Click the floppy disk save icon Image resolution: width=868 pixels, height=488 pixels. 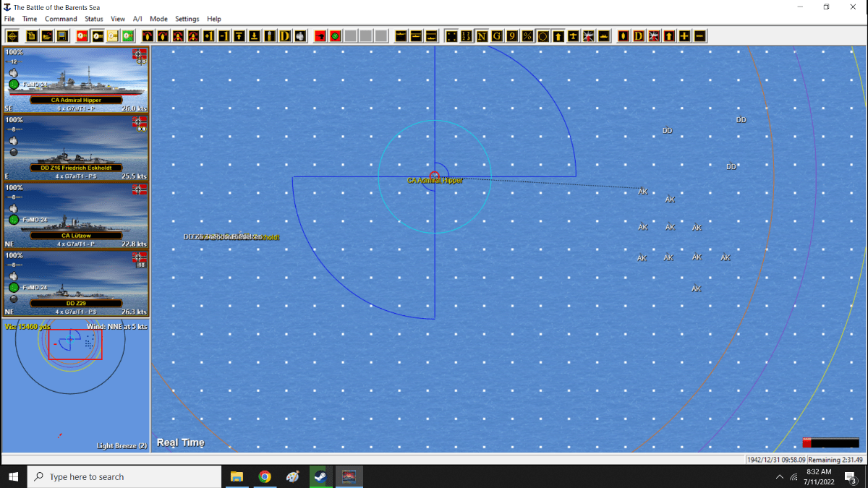(x=62, y=36)
